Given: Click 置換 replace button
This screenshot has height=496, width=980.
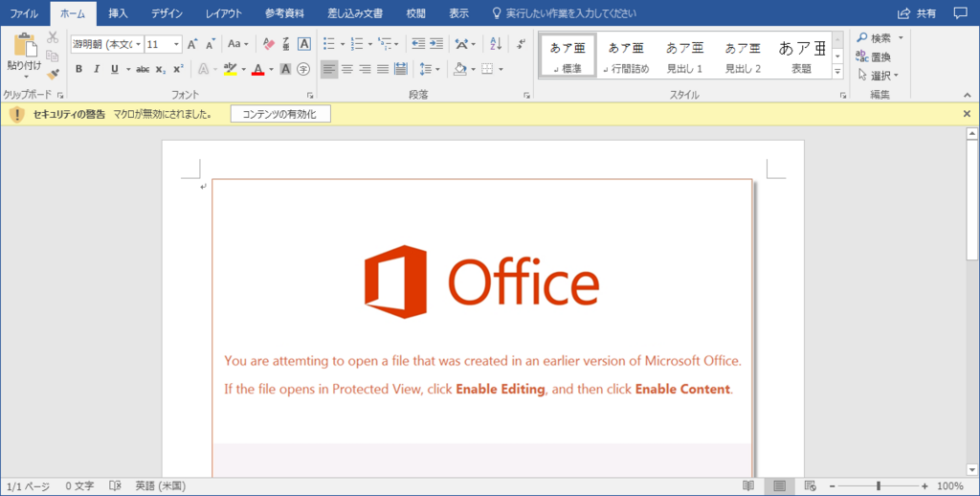Looking at the screenshot, I should pos(873,56).
